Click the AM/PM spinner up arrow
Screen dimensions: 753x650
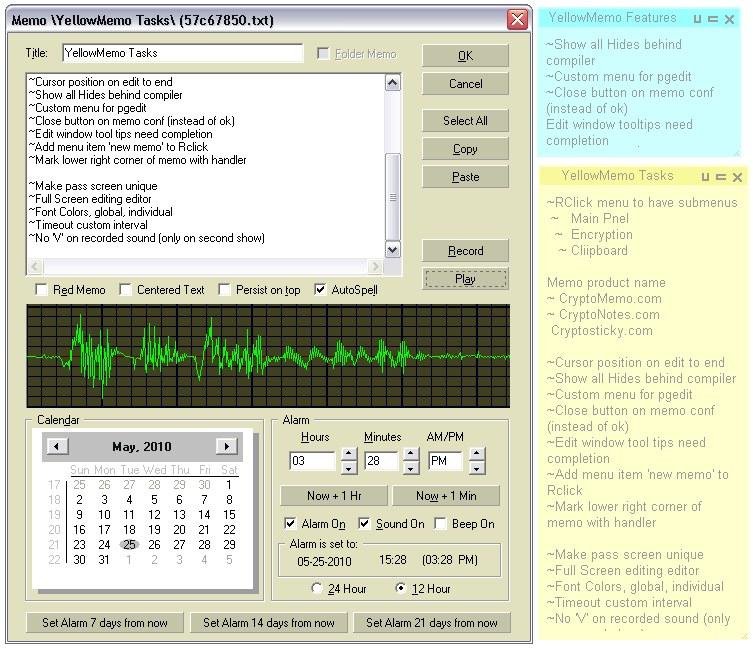[476, 453]
